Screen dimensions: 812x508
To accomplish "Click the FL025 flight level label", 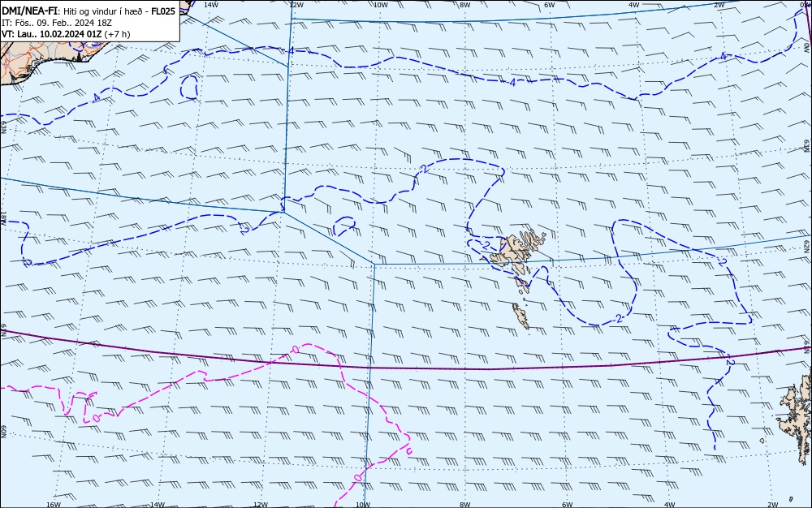I will click(163, 11).
